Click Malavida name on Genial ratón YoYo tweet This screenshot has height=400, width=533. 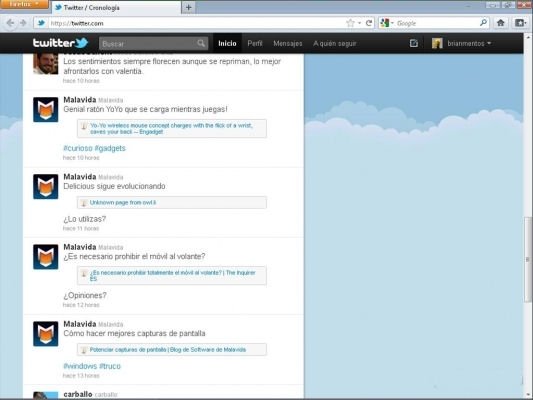[x=80, y=100]
